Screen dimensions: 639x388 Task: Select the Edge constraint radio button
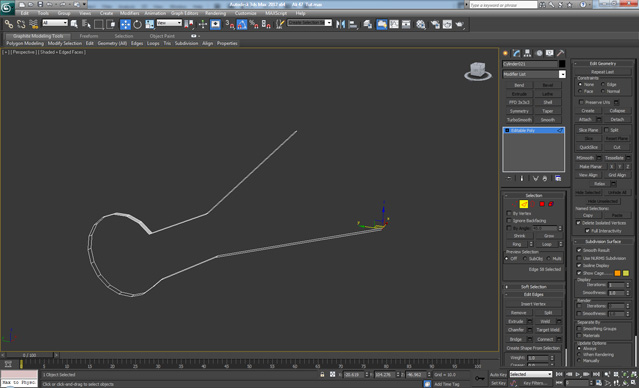(x=603, y=84)
